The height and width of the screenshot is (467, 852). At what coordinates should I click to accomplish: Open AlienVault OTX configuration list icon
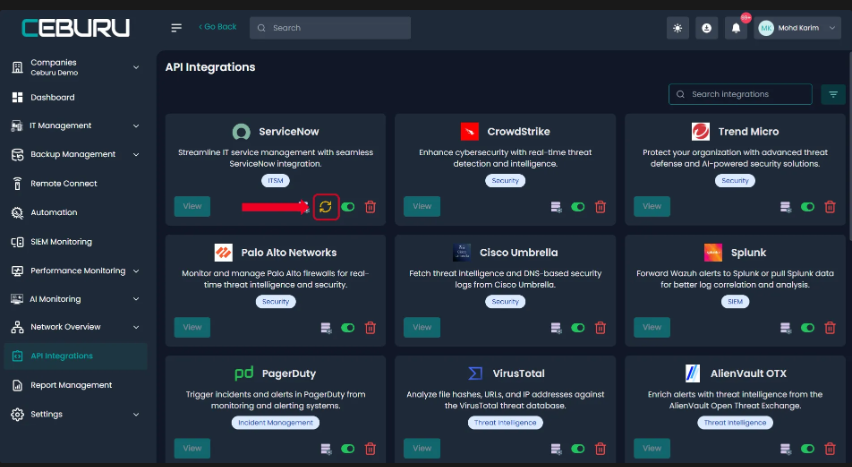(785, 449)
